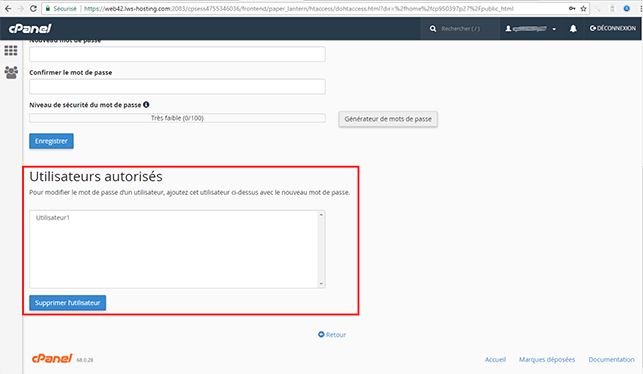This screenshot has width=643, height=374.
Task: Click Supprimer l'utilisateur button
Action: click(x=68, y=303)
